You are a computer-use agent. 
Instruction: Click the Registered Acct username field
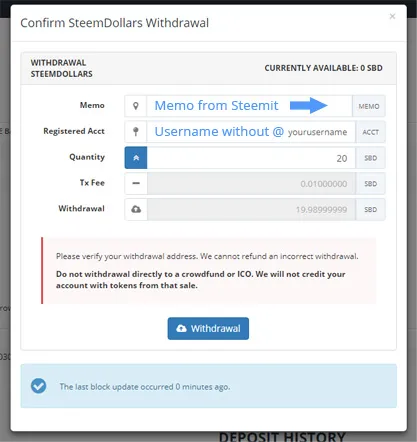tap(251, 132)
